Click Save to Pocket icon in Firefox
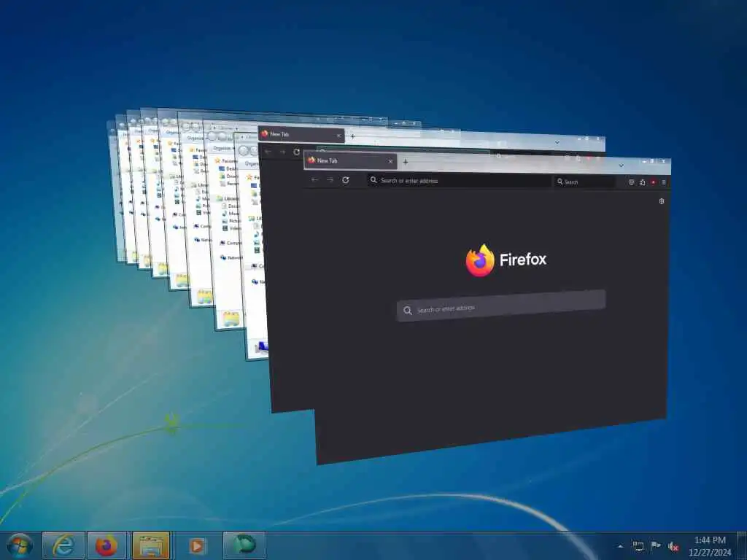 pyautogui.click(x=631, y=182)
